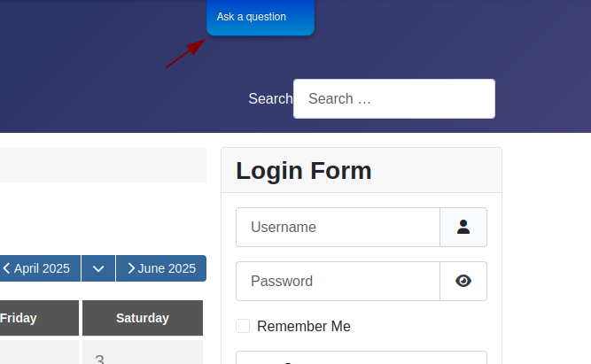This screenshot has height=364, width=591.
Task: Click the Remember Me label text
Action: point(304,326)
